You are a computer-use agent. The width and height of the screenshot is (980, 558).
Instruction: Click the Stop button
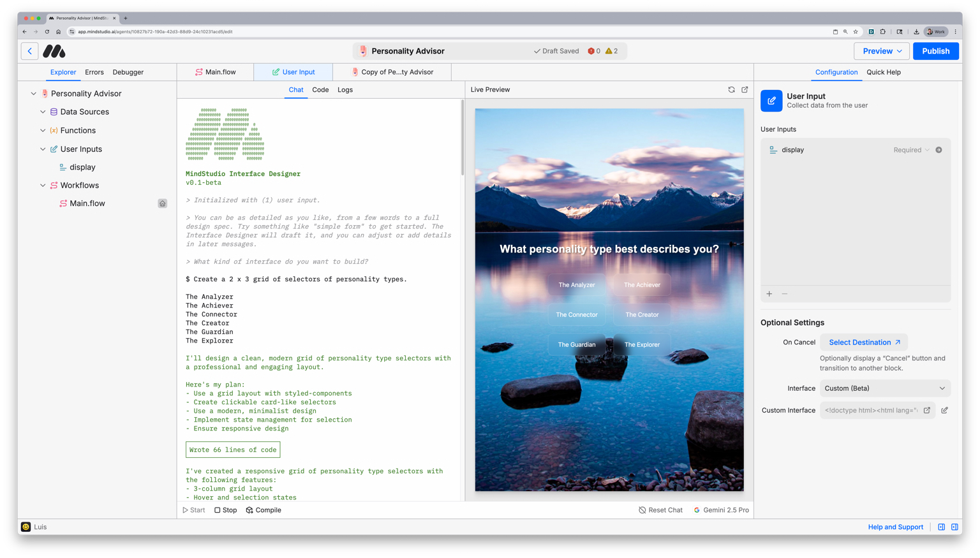click(226, 510)
